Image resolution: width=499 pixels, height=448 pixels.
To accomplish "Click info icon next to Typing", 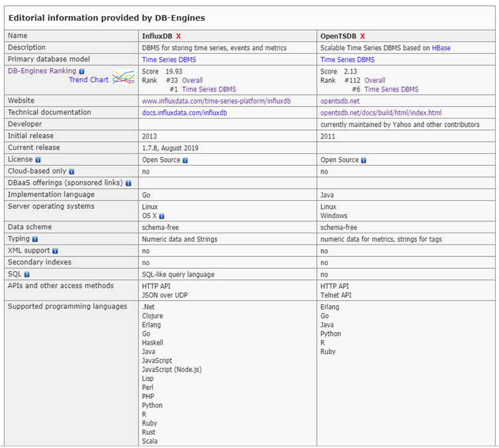I will click(35, 239).
